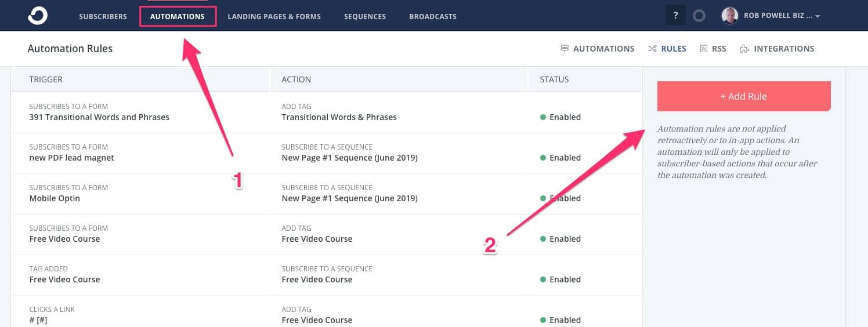868x327 pixels.
Task: Toggle Enabled status for Transitional Words rule
Action: tap(560, 117)
